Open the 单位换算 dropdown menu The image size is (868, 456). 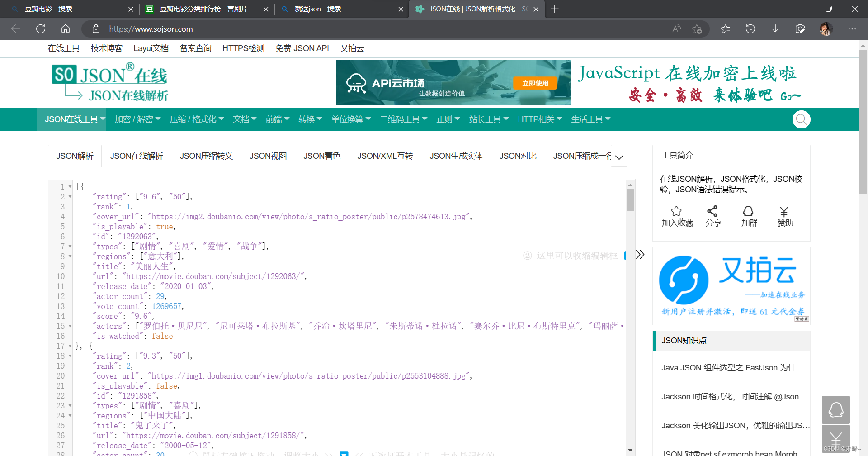pos(351,119)
